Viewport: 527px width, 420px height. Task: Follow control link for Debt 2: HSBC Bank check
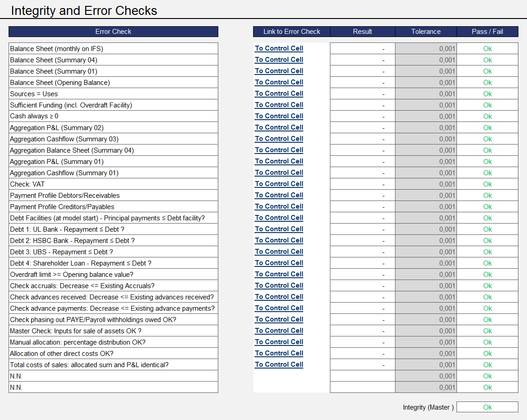[279, 240]
